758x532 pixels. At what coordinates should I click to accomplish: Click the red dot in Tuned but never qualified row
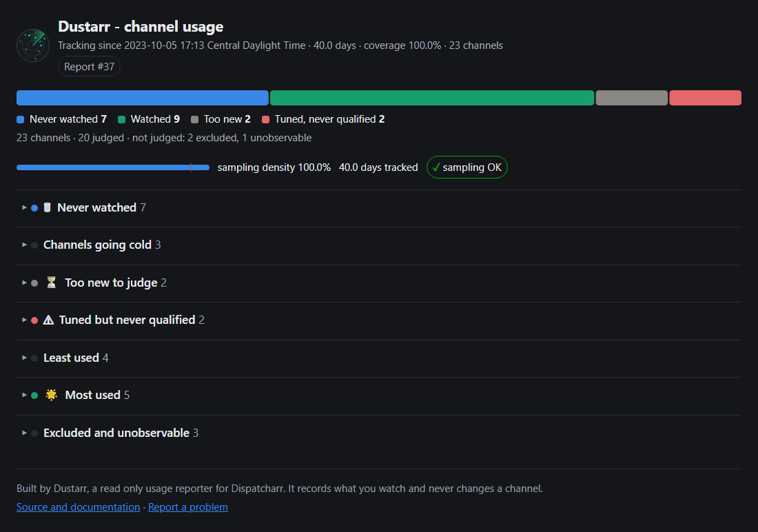[34, 320]
